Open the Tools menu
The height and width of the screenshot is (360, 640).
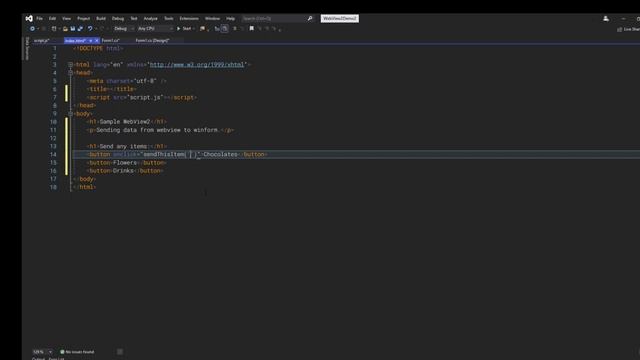[x=169, y=18]
